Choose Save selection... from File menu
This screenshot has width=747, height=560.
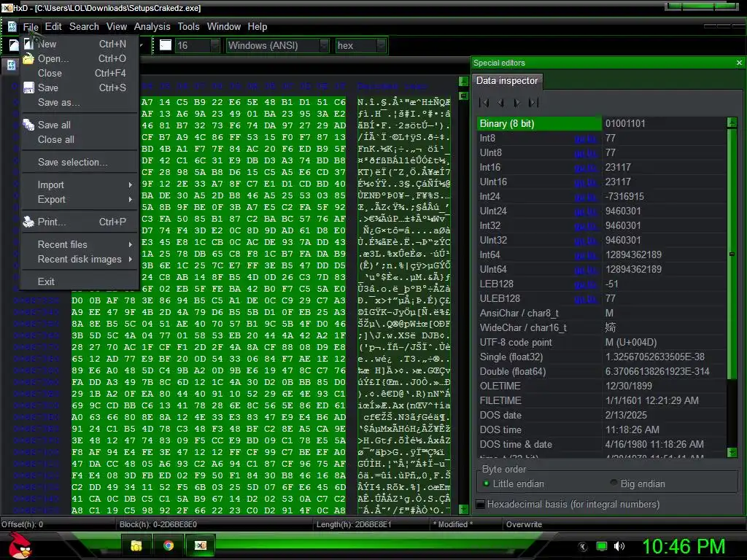(x=80, y=163)
